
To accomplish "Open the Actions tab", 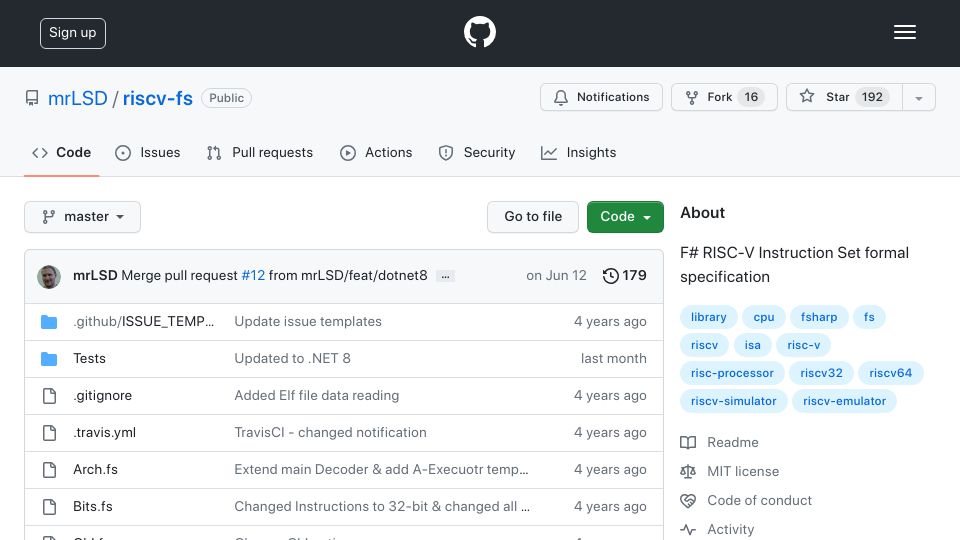I will pos(376,152).
